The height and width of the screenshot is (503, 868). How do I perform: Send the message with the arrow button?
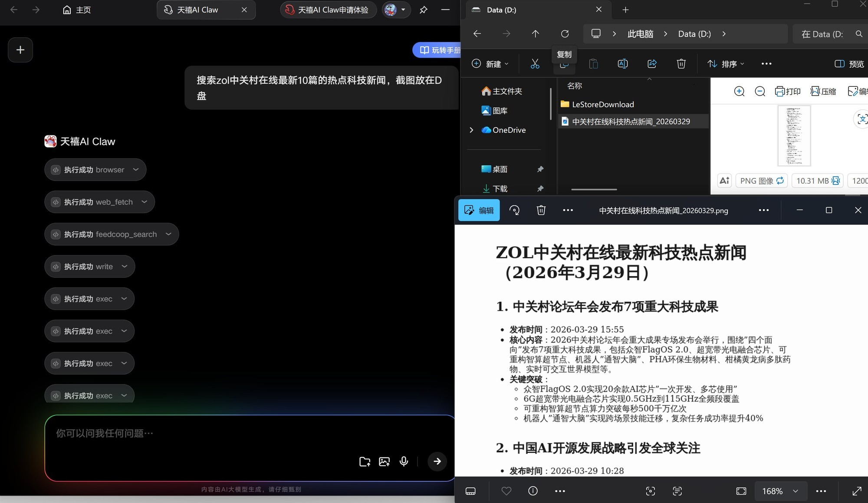point(437,461)
